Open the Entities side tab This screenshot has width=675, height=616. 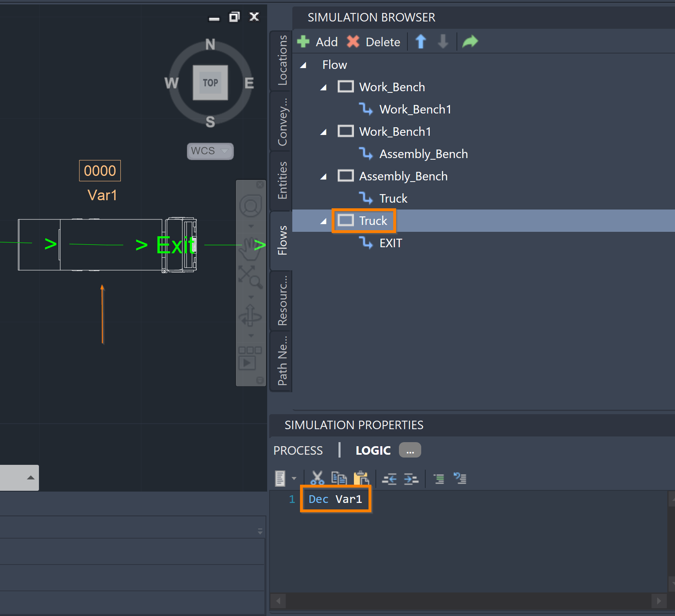click(282, 181)
